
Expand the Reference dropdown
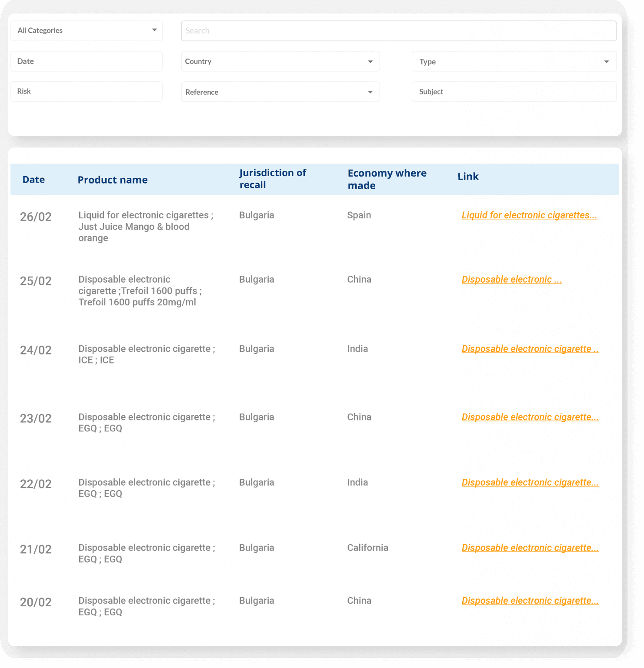pos(280,92)
